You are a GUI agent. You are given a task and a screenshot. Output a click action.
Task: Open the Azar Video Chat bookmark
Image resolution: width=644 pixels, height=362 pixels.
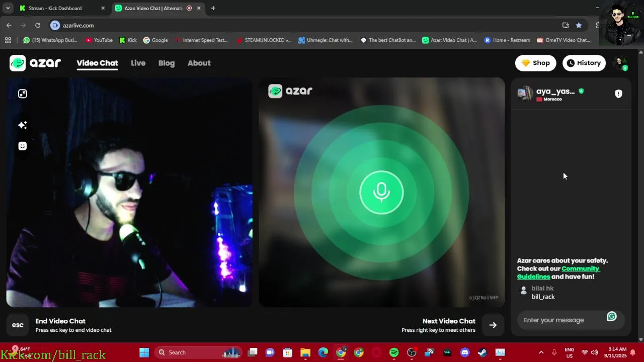450,40
